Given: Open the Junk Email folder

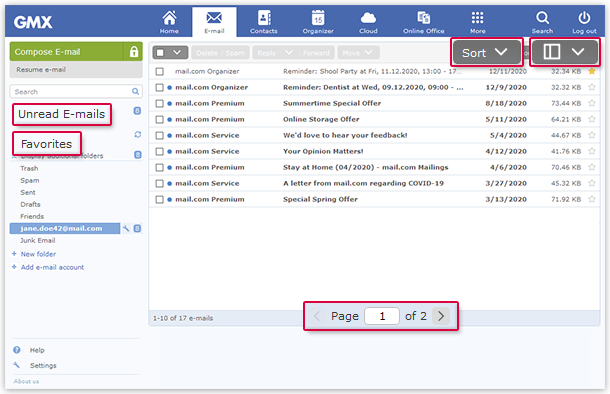Looking at the screenshot, I should (x=38, y=240).
